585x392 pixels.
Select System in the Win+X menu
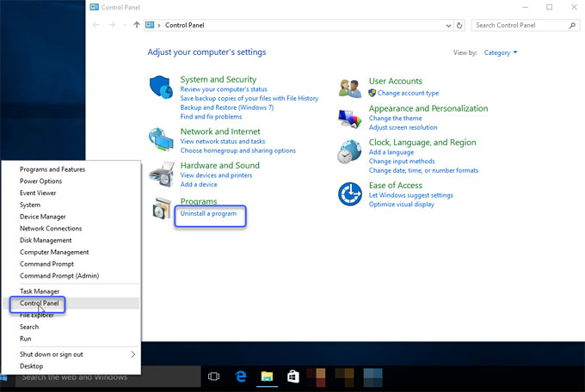pyautogui.click(x=30, y=205)
